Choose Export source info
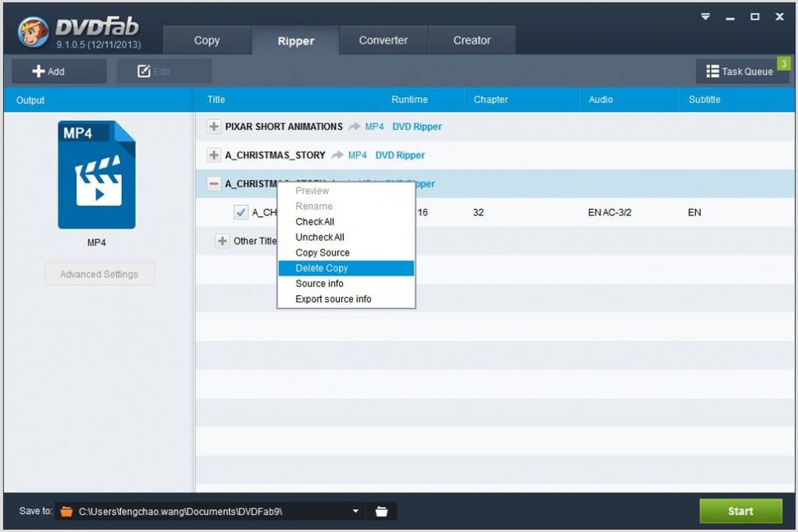This screenshot has width=798, height=532. click(x=346, y=299)
